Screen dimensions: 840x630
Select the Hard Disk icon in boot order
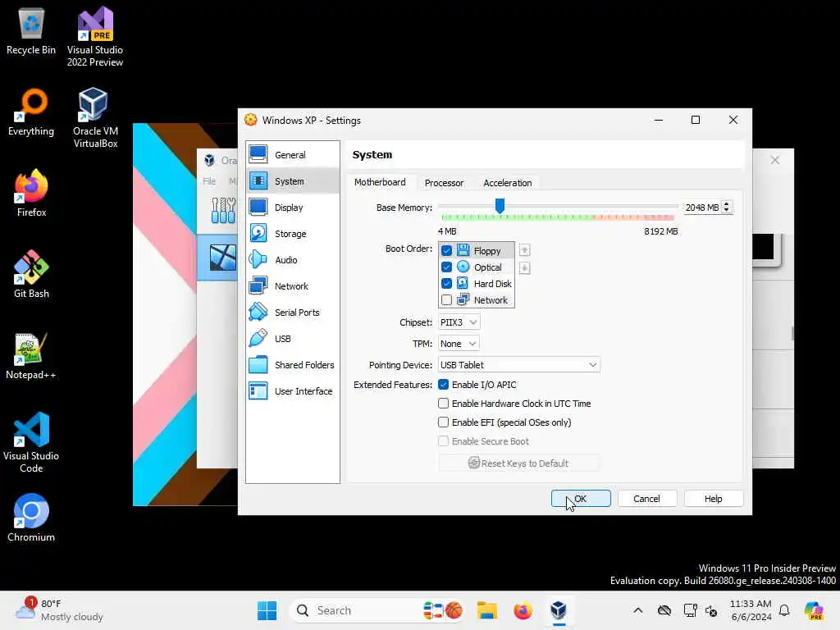[x=463, y=283]
